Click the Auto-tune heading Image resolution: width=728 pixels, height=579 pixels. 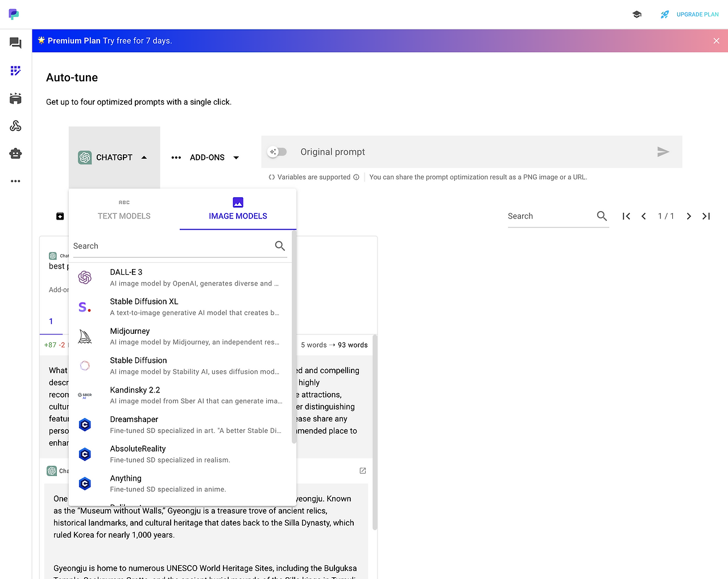(72, 77)
